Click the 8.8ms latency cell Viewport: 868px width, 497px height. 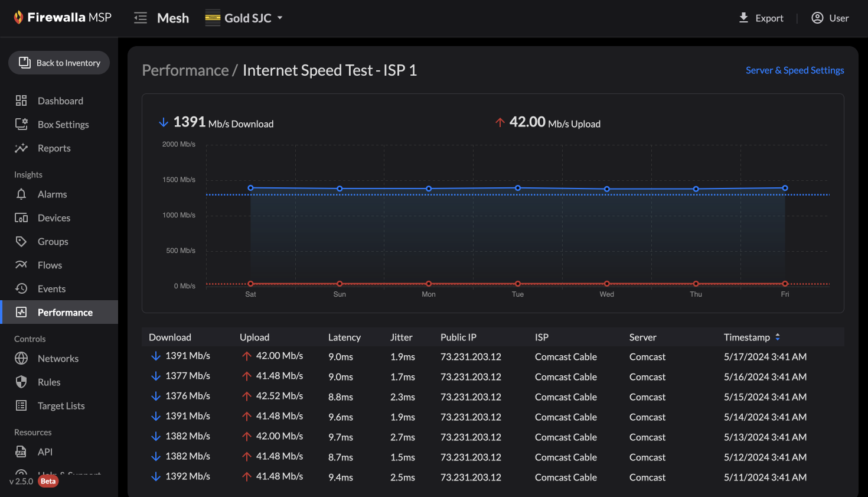pyautogui.click(x=341, y=397)
